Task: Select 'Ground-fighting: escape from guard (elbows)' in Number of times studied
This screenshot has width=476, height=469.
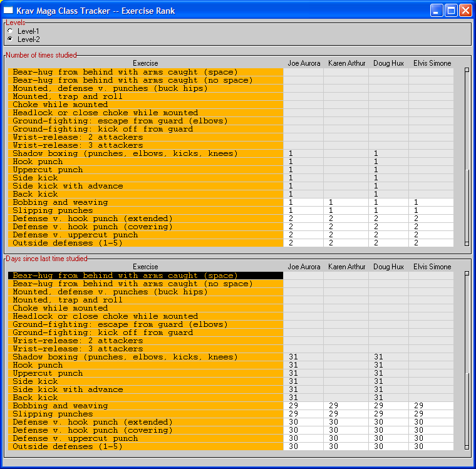Action: pyautogui.click(x=145, y=121)
